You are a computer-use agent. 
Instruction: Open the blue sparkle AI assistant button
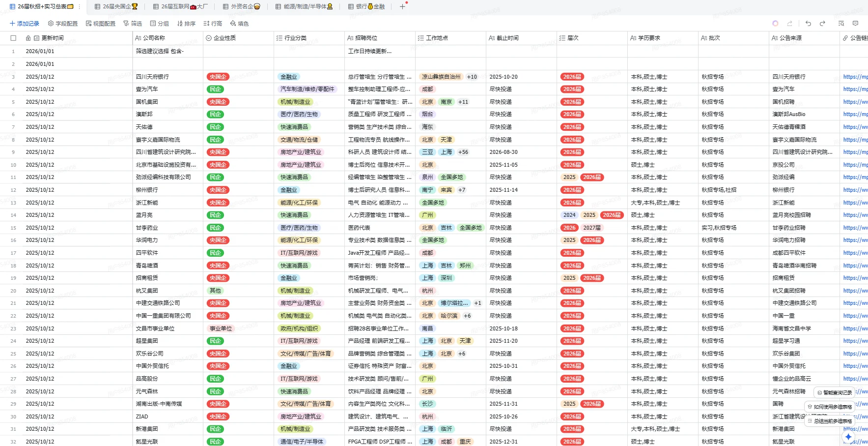point(848,437)
